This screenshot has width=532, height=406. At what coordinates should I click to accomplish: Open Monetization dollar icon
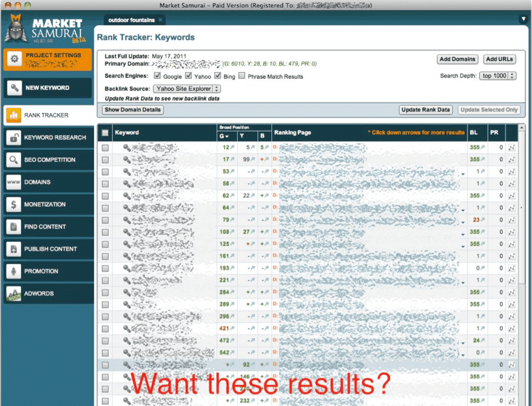point(14,205)
